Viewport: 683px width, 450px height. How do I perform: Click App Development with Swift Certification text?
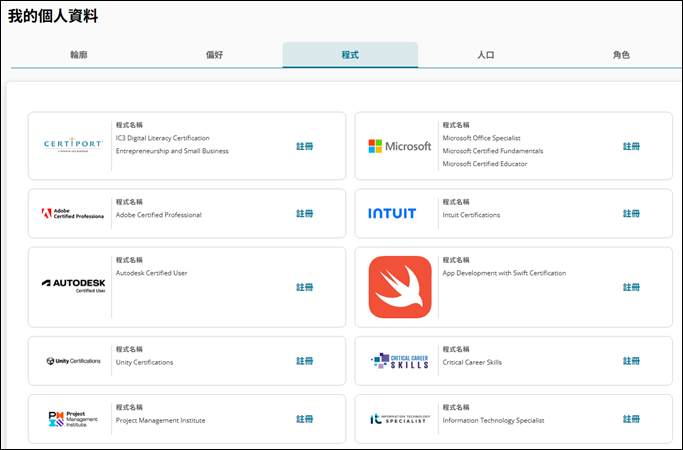[x=504, y=273]
